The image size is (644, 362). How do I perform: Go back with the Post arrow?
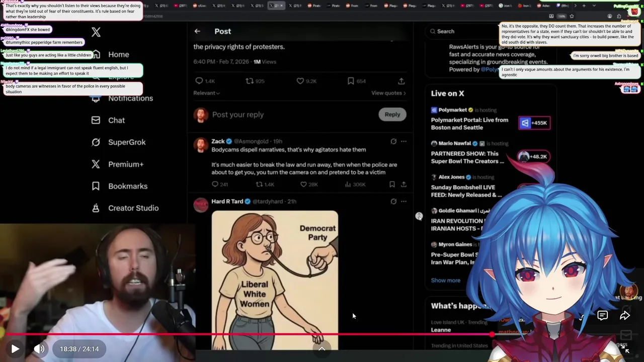(197, 31)
